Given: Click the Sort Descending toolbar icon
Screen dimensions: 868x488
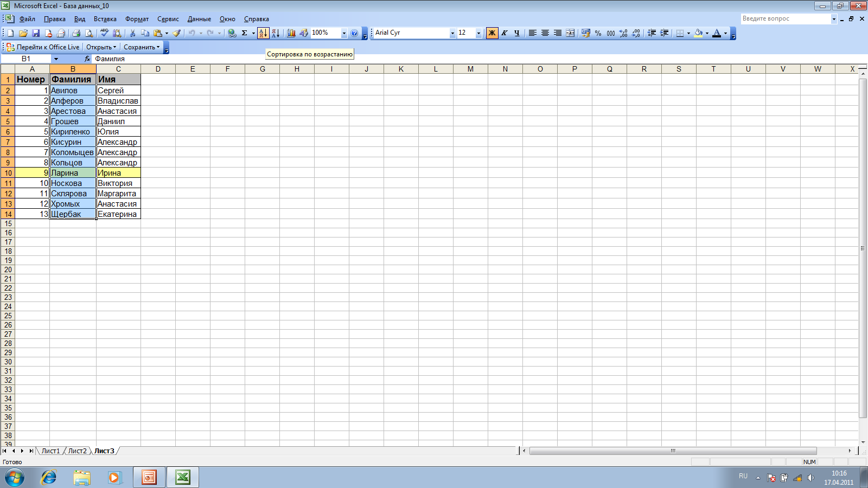Looking at the screenshot, I should [276, 33].
